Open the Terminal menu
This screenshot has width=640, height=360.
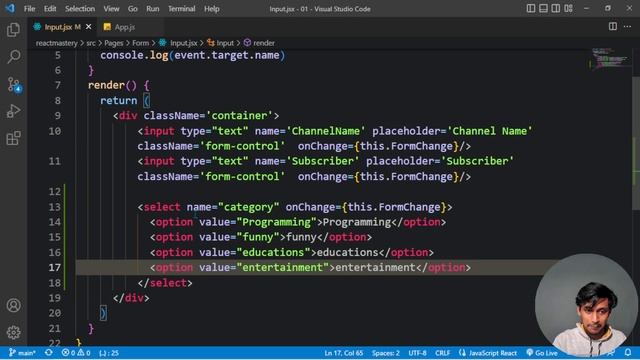pyautogui.click(x=182, y=9)
